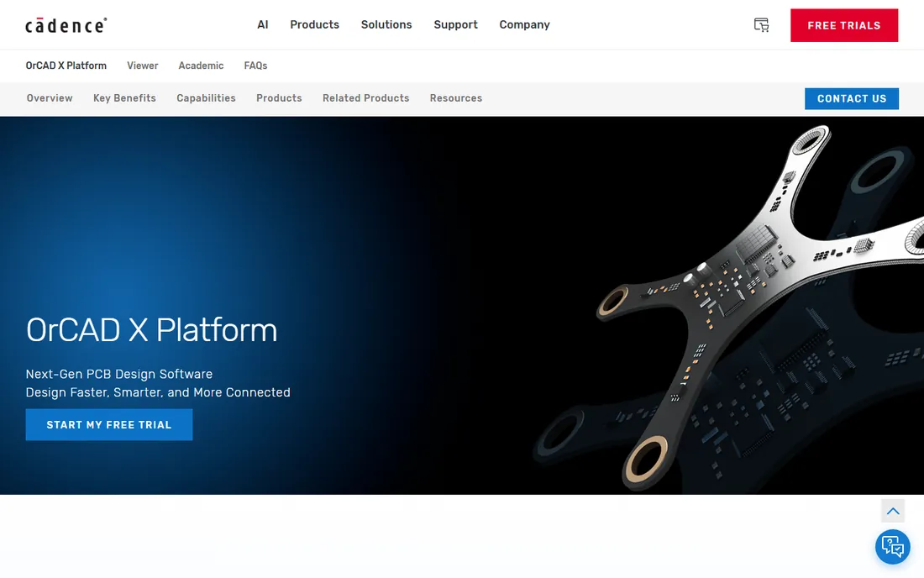Open the AI menu
The image size is (924, 578).
click(263, 24)
